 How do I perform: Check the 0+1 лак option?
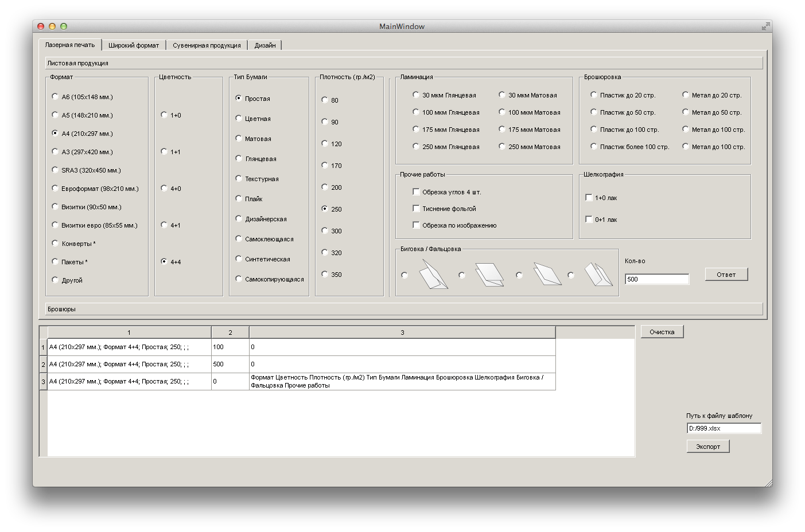coord(601,220)
